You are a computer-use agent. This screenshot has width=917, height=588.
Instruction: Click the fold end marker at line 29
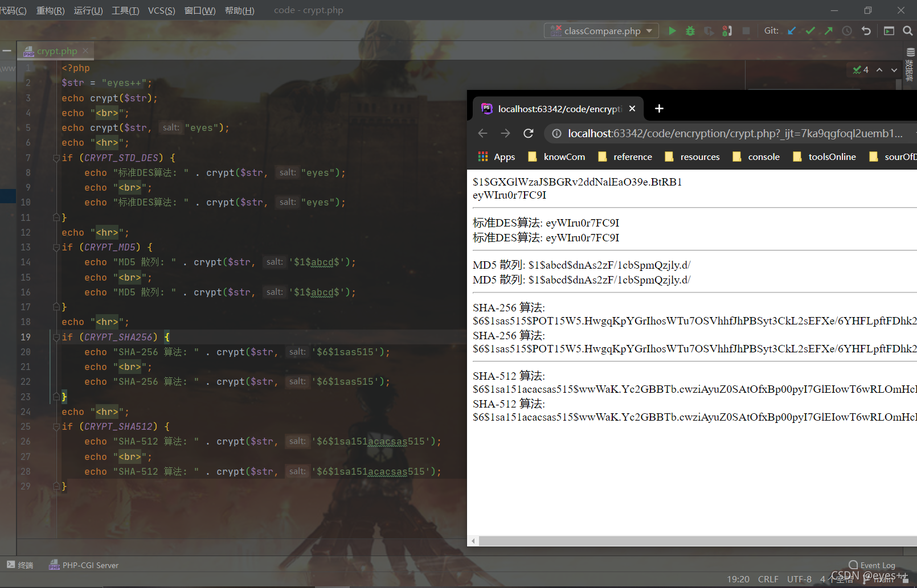tap(56, 486)
